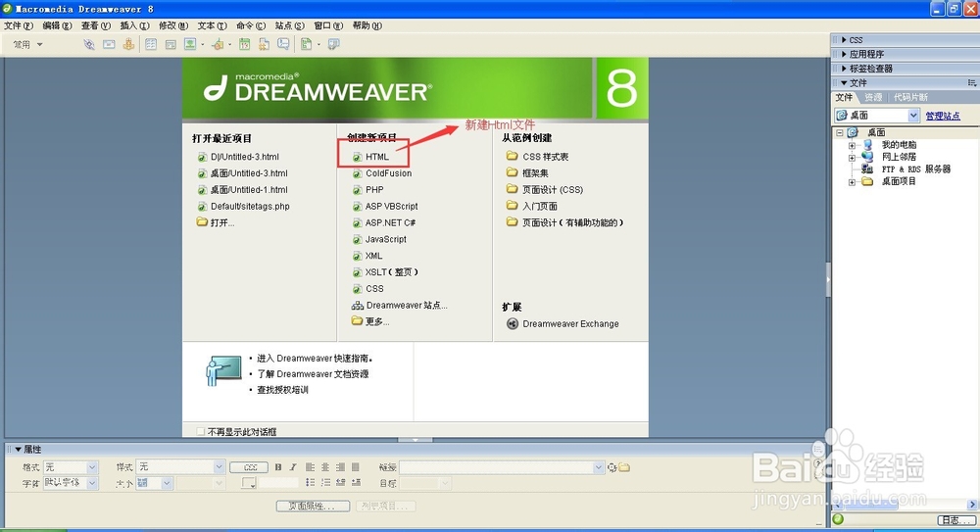Click the Server-Side Include icon

[x=264, y=44]
